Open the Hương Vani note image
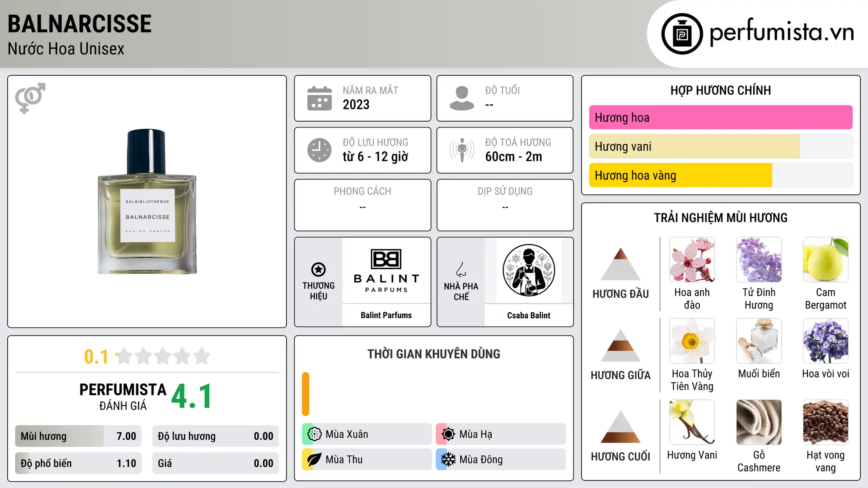868x488 pixels. (692, 422)
